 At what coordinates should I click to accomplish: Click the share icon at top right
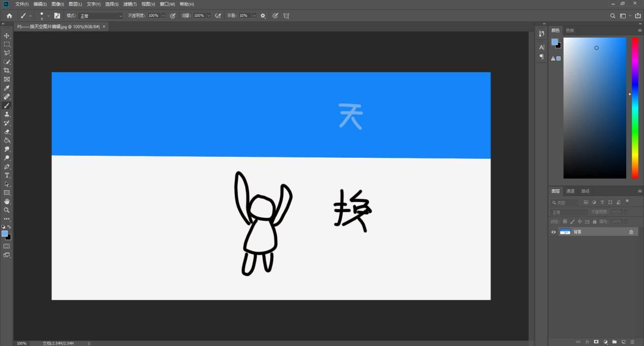pos(638,16)
